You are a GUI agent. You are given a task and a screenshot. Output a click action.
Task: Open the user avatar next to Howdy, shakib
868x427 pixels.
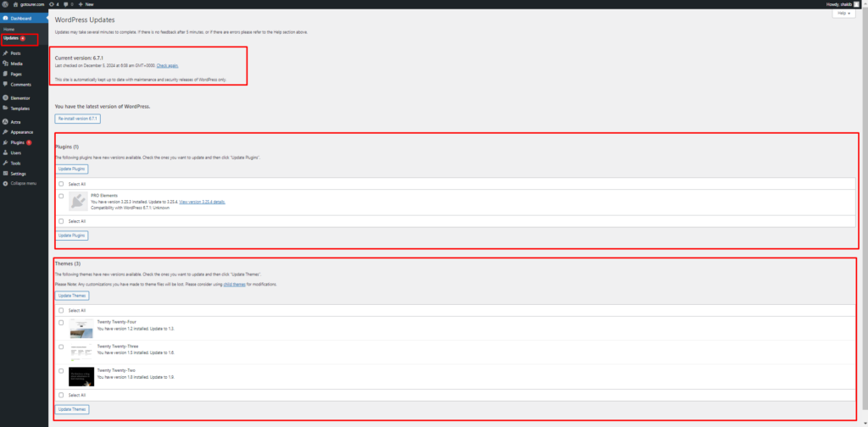point(856,4)
